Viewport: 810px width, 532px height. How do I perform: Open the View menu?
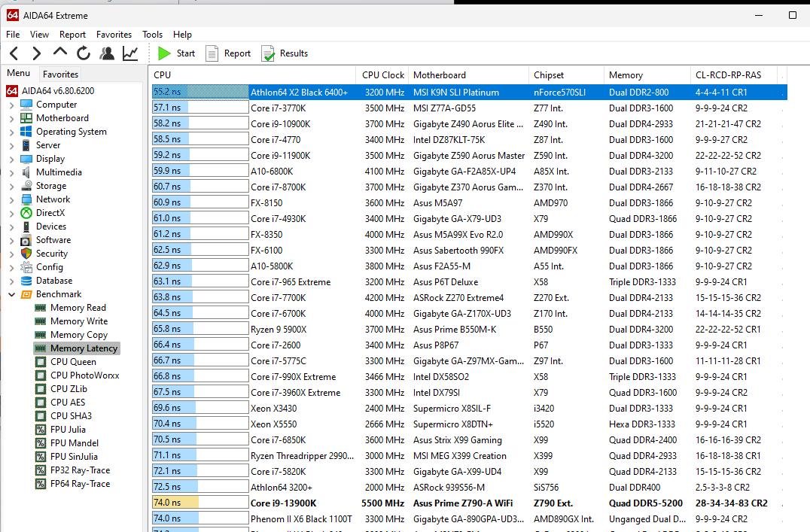[39, 35]
